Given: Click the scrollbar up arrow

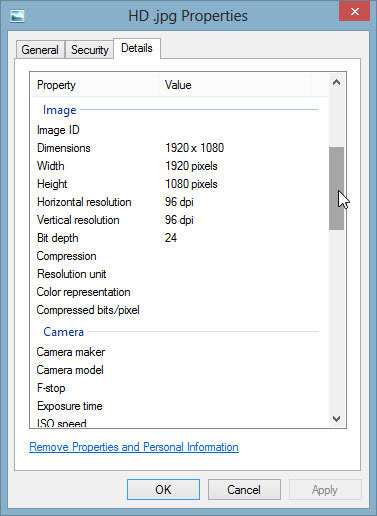Looking at the screenshot, I should (336, 82).
